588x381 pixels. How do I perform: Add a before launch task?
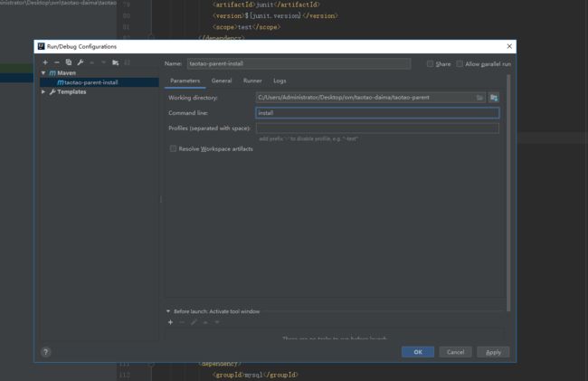(x=170, y=322)
